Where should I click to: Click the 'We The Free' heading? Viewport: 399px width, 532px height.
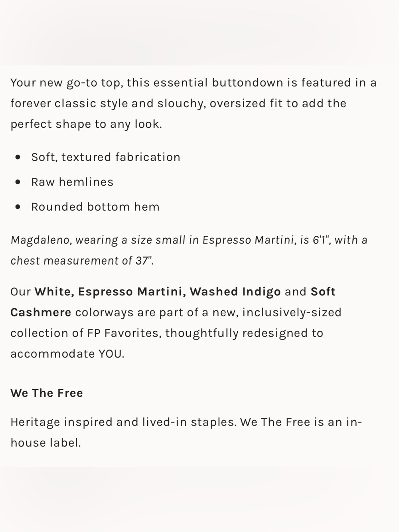pos(47,393)
